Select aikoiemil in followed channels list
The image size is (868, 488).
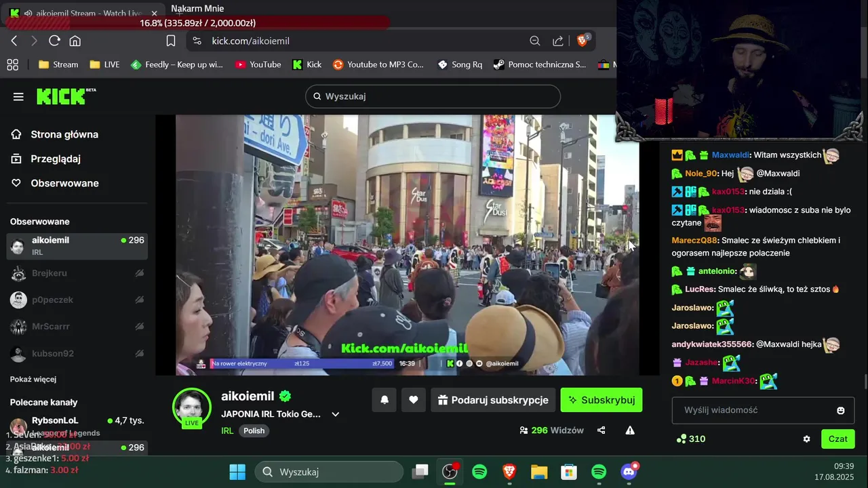coord(77,246)
